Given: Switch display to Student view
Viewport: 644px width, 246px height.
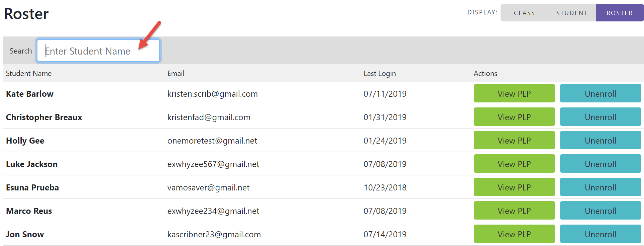Looking at the screenshot, I should pos(572,13).
